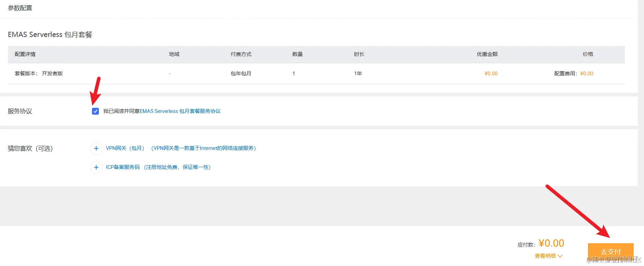Add the VPN网关 (包月) plus icon

coord(96,149)
